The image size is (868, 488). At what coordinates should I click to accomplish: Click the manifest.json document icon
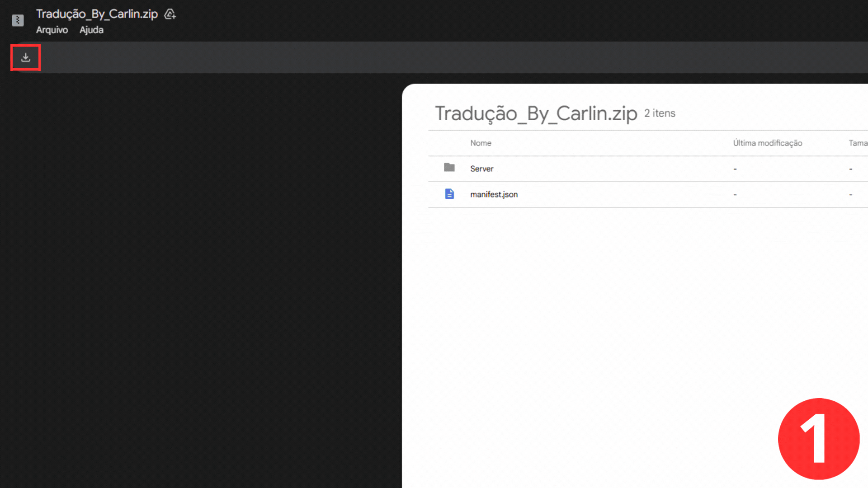point(449,194)
